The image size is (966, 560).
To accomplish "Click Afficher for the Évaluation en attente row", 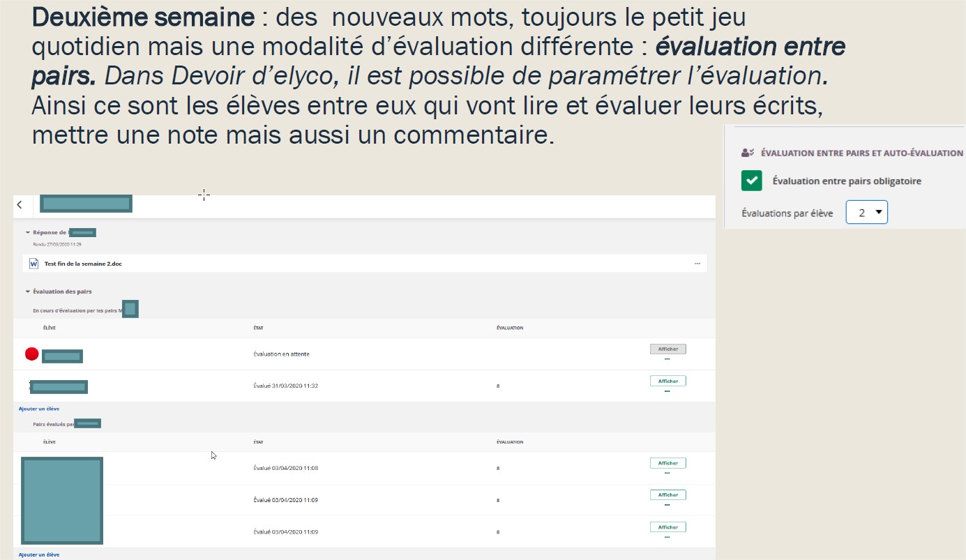I will click(x=667, y=349).
